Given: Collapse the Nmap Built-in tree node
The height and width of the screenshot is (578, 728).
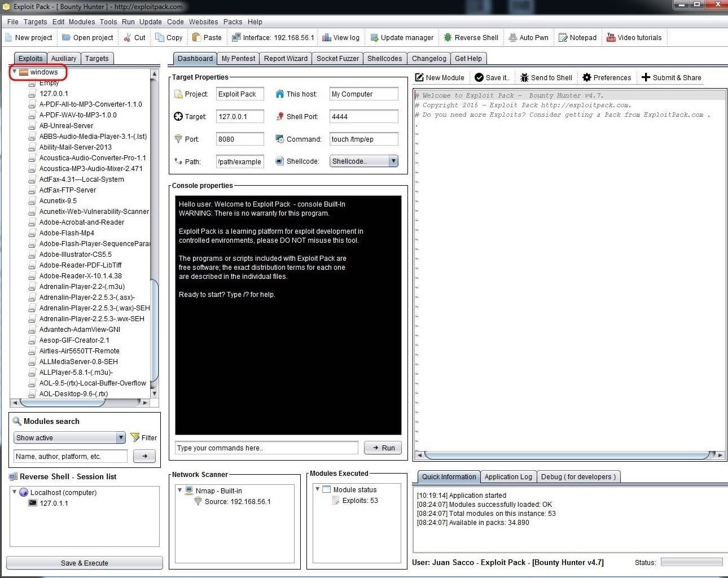Looking at the screenshot, I should tap(180, 491).
